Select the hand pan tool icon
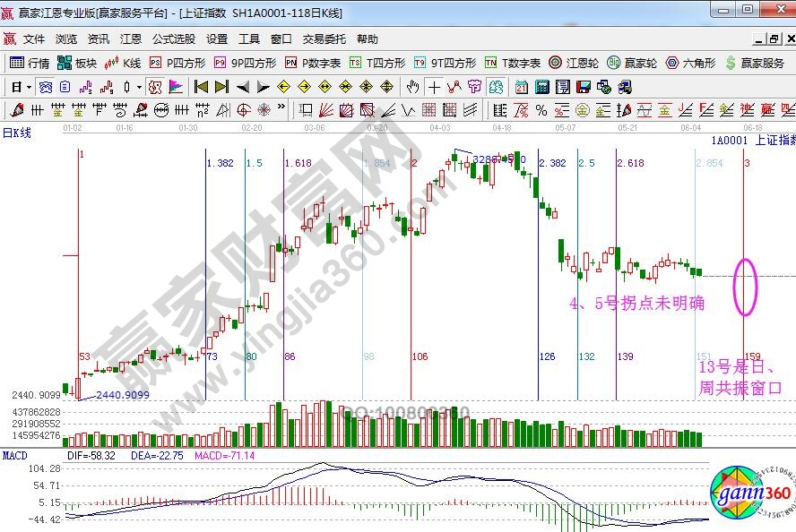796x532 pixels. click(412, 87)
